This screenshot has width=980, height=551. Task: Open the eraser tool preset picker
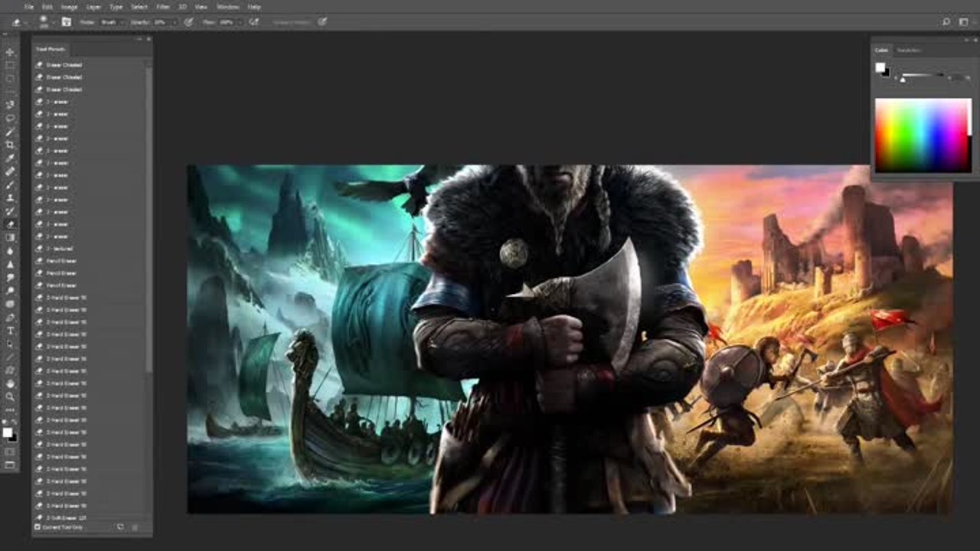[18, 22]
